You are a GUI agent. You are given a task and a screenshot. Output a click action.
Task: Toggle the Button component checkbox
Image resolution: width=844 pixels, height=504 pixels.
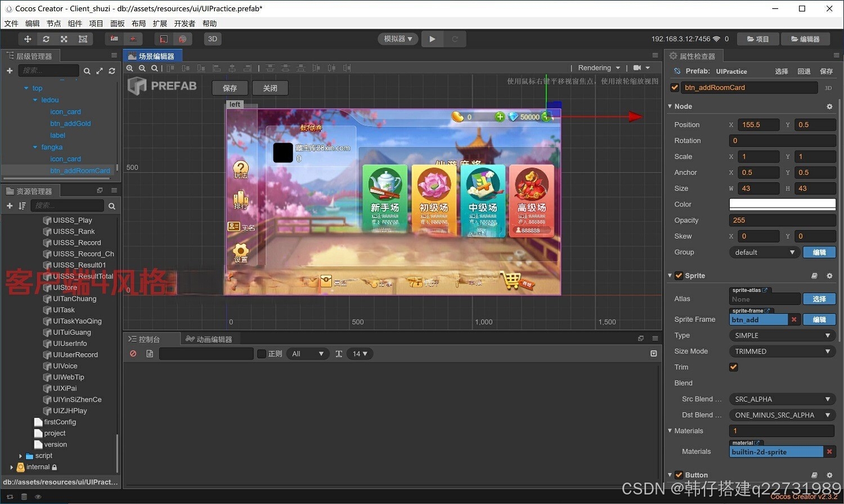pyautogui.click(x=679, y=475)
